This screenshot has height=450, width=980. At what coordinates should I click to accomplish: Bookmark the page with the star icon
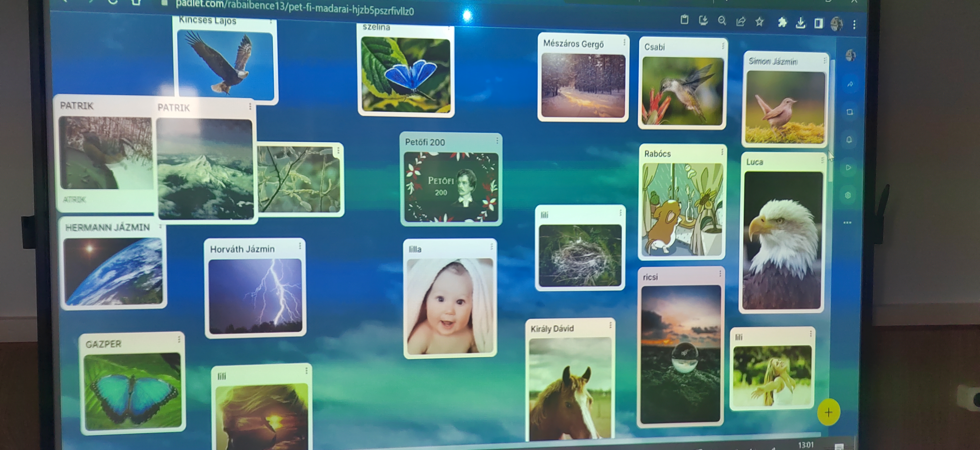click(759, 22)
